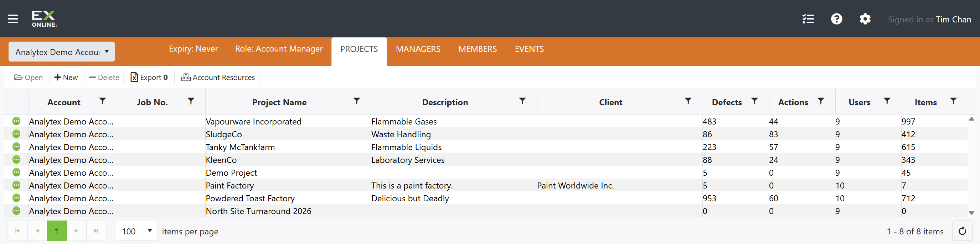
Task: Click green status icon for Demo Project
Action: point(16,172)
